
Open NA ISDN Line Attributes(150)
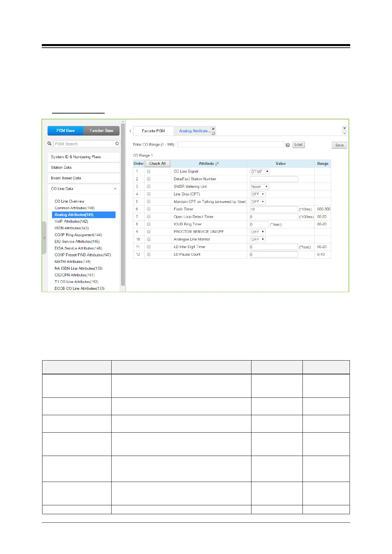tap(78, 268)
